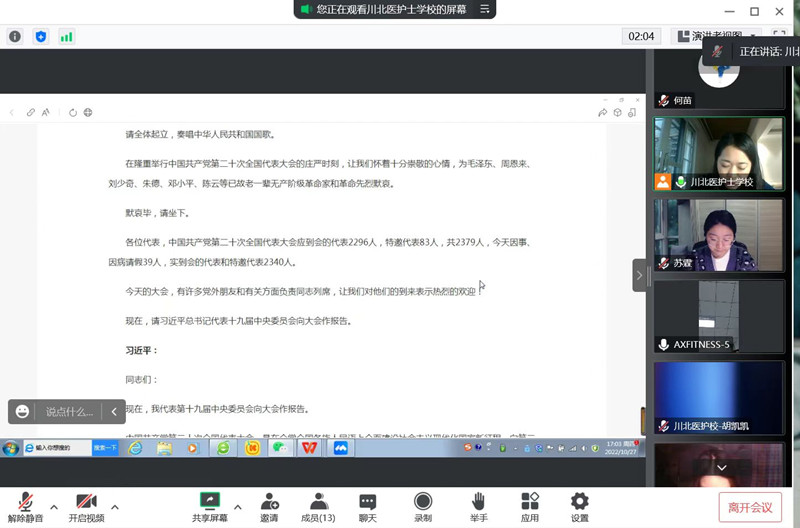Collapse the chat input bar arrow
Image resolution: width=800 pixels, height=528 pixels.
[x=114, y=411]
